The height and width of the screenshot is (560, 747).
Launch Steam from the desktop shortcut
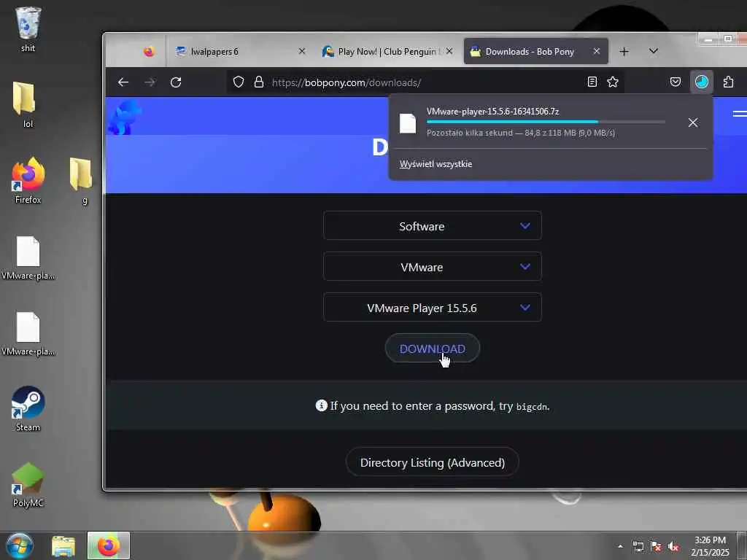coord(28,408)
